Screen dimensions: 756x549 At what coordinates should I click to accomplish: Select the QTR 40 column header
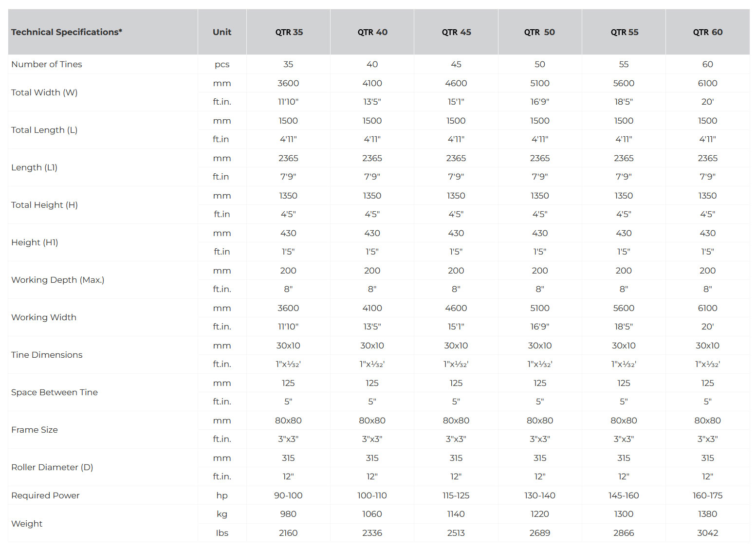coord(372,32)
